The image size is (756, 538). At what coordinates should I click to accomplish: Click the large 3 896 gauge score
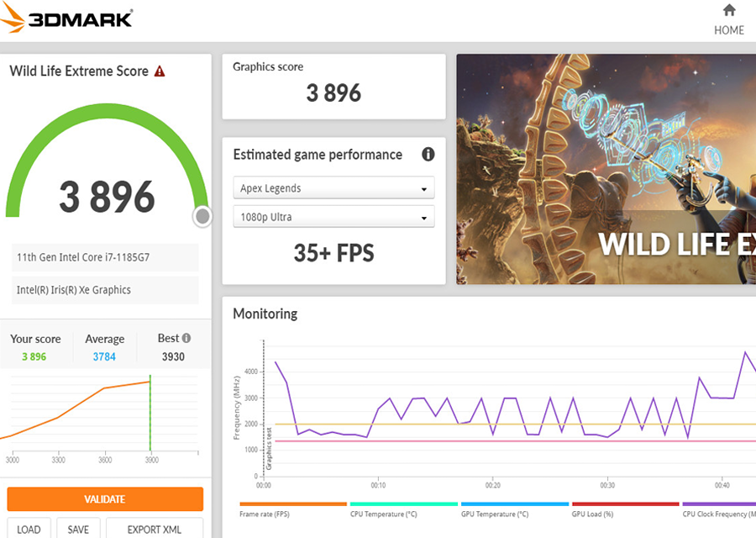click(x=107, y=197)
